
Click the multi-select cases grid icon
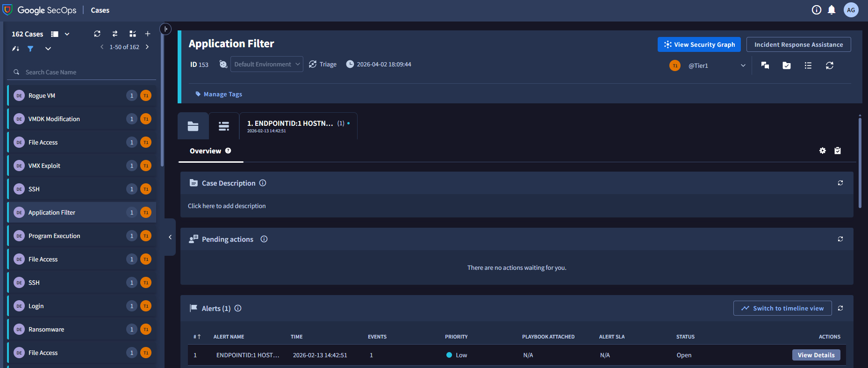[133, 34]
